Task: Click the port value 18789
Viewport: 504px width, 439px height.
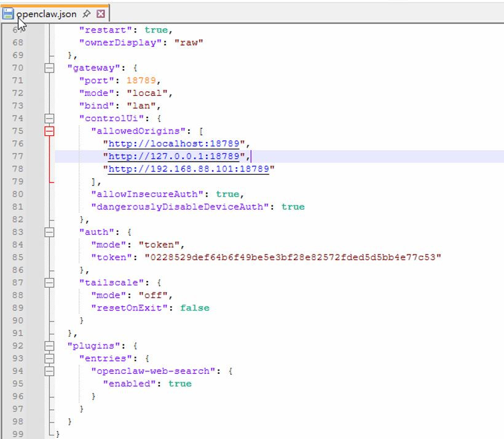Action: point(141,81)
